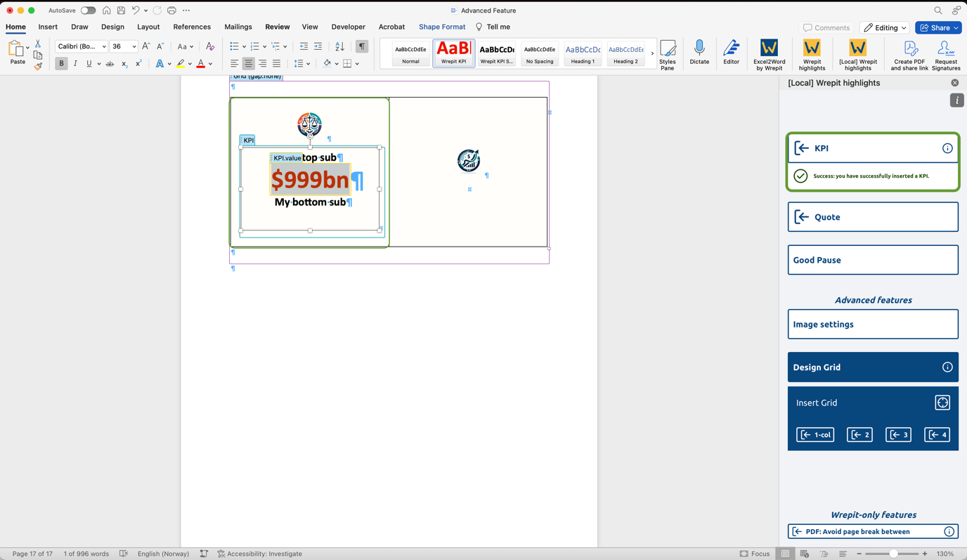Click the KPI info circle icon

click(947, 148)
